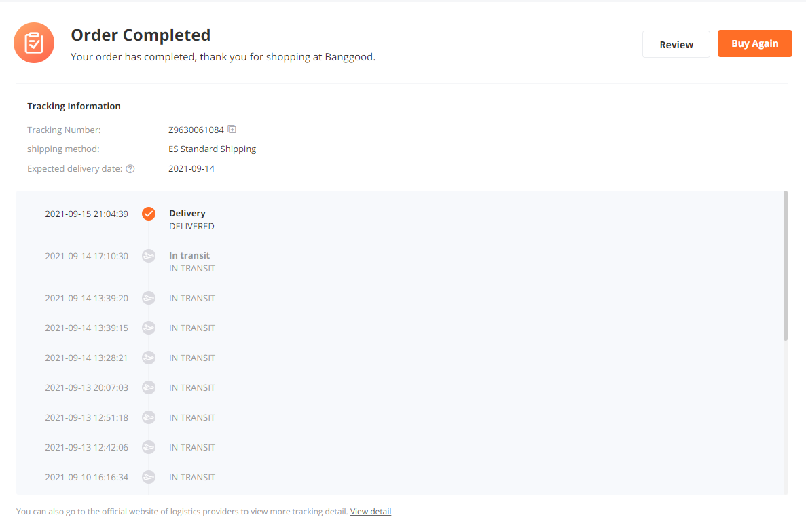Select the 2021-09-15 21:04:39 timestamp

(86, 214)
